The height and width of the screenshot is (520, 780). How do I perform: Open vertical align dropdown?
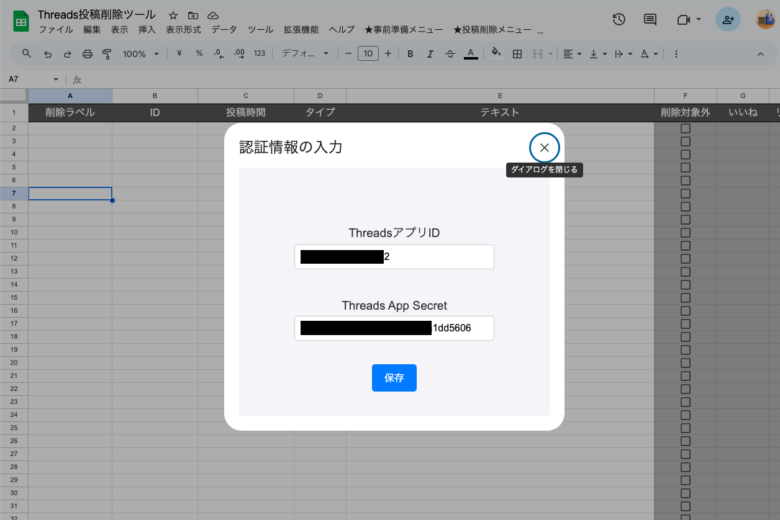(597, 54)
